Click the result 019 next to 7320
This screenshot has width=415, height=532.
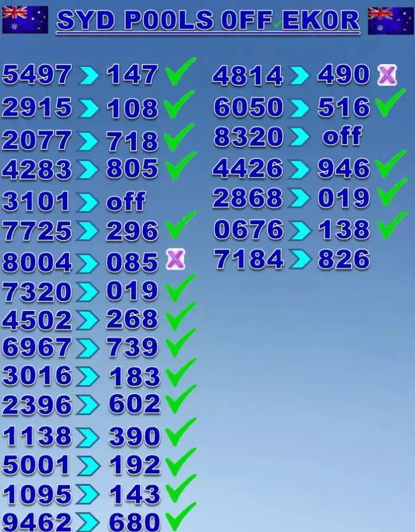[x=132, y=291]
